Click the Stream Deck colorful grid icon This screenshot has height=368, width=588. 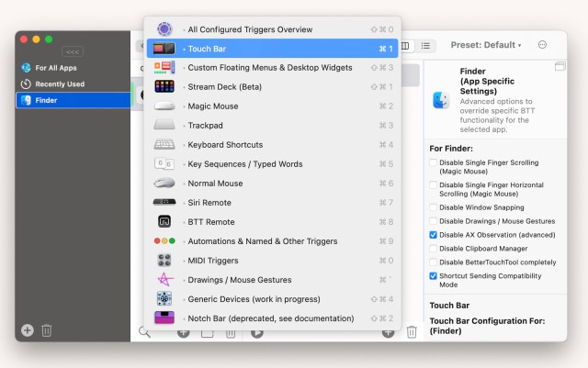coord(164,86)
